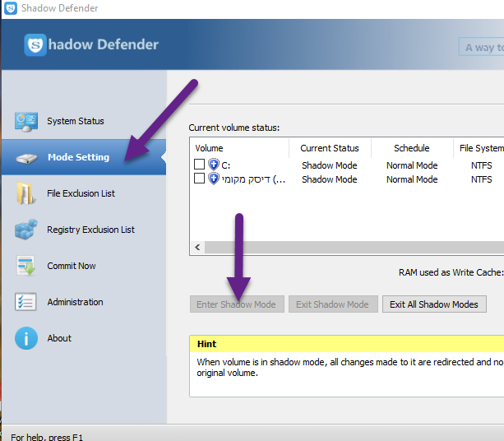Click the Registry Exclusion List cubes icon
This screenshot has height=441, width=504.
coord(26,230)
